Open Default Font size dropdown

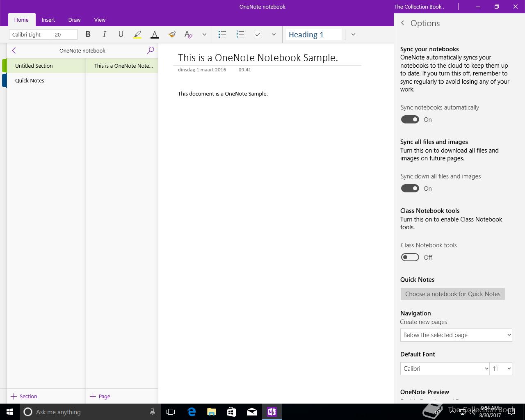coord(501,369)
